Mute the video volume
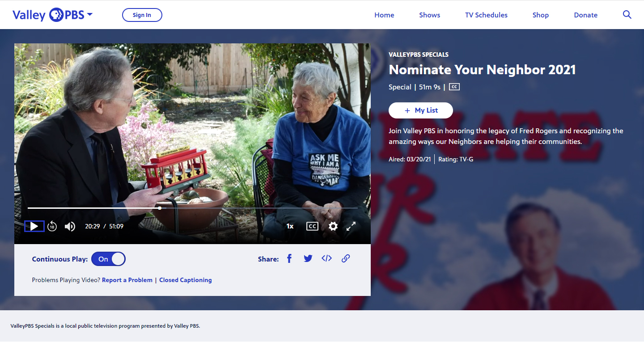Image resolution: width=644 pixels, height=342 pixels. (x=70, y=226)
